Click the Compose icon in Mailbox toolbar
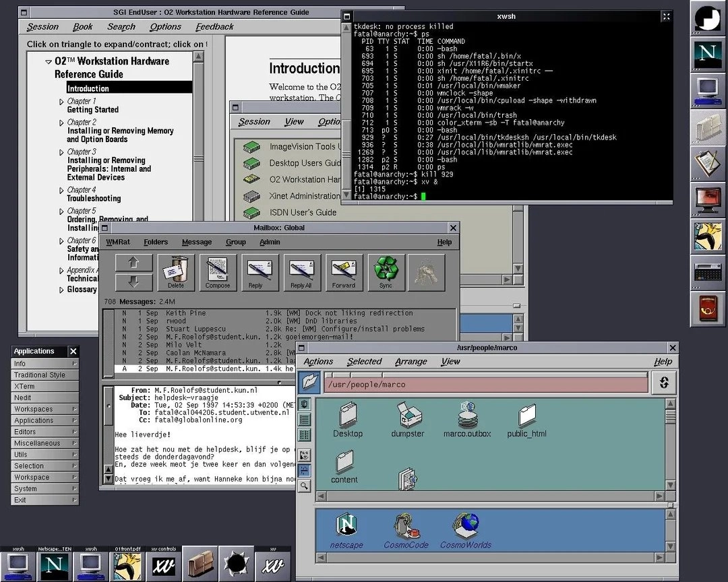This screenshot has height=582, width=728. click(x=217, y=271)
